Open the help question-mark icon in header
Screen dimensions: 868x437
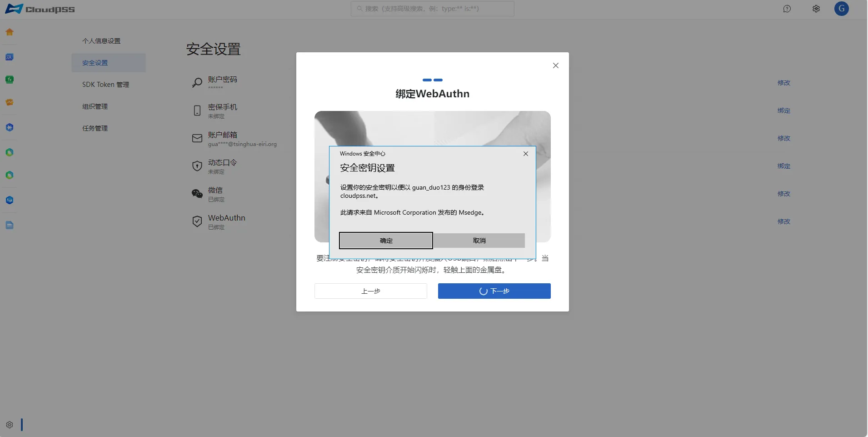[x=787, y=9]
